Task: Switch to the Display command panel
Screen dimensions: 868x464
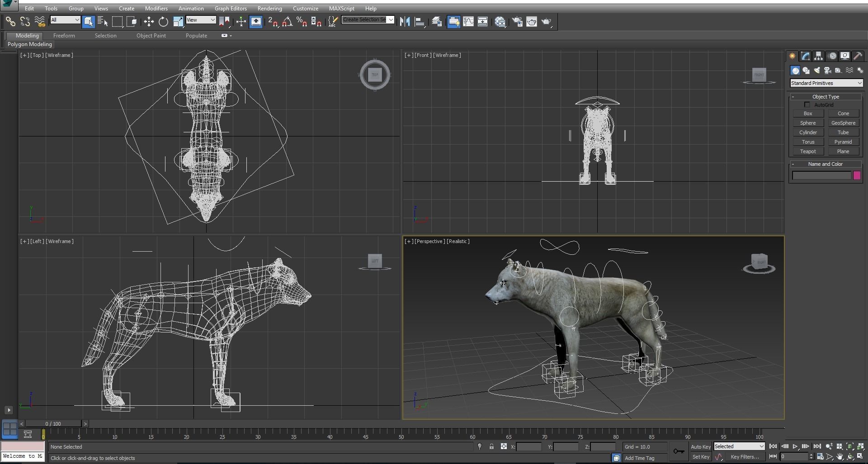Action: click(x=844, y=56)
